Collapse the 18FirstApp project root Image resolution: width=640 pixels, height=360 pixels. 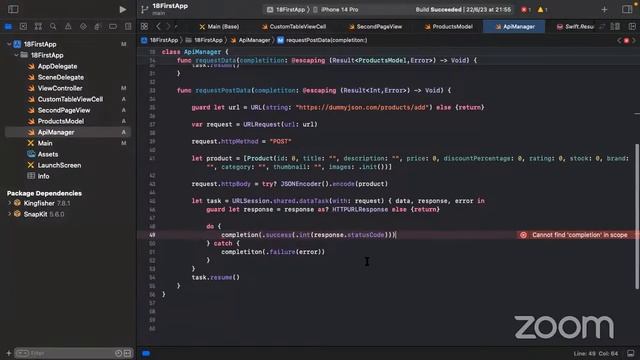(9, 44)
